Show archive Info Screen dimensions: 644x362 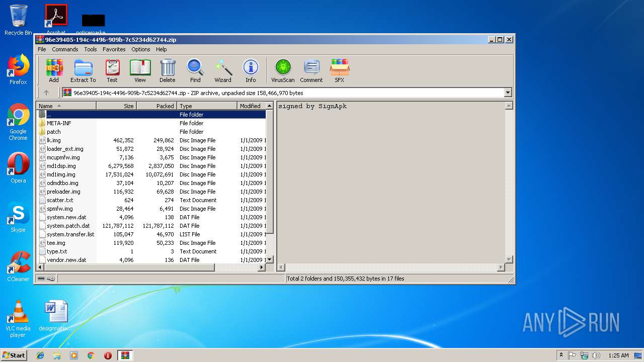(251, 70)
